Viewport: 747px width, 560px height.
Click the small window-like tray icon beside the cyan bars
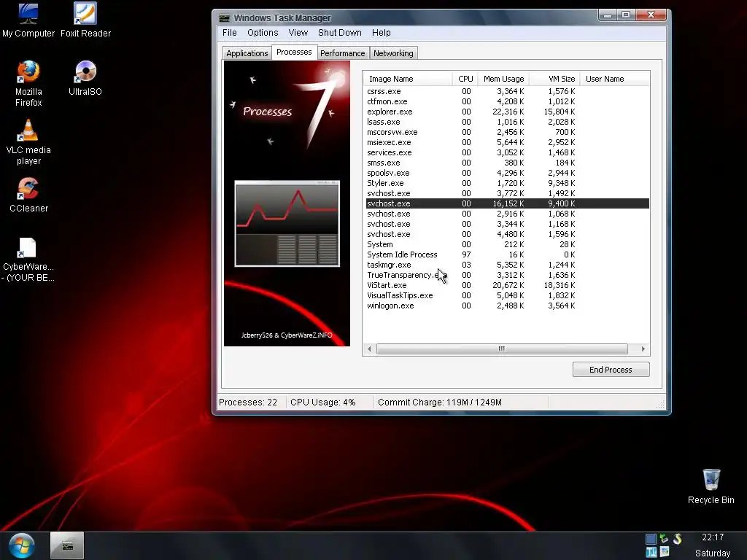[x=665, y=552]
